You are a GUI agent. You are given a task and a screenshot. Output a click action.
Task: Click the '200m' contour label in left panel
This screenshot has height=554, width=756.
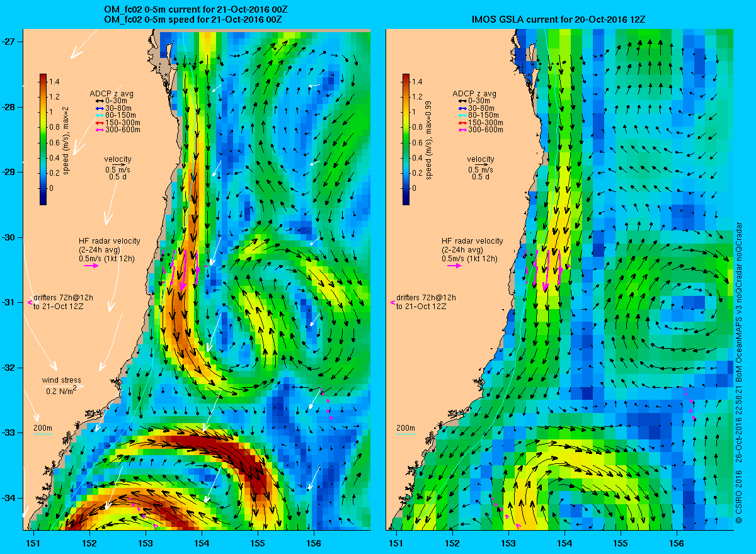click(x=42, y=429)
